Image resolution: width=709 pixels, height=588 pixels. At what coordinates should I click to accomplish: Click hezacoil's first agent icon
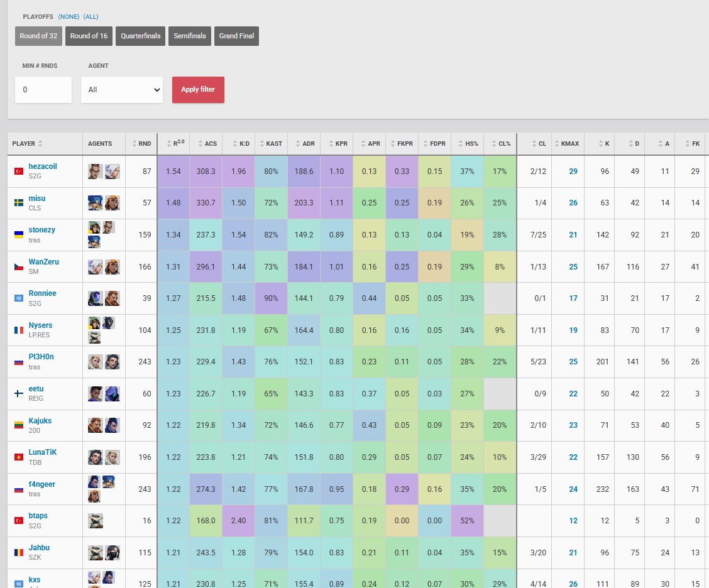(x=96, y=171)
